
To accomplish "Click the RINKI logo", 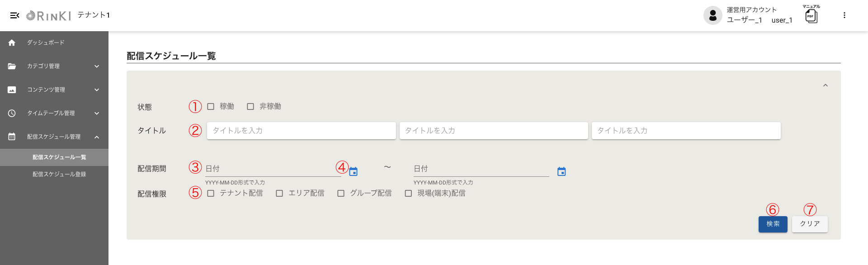I will tap(49, 16).
